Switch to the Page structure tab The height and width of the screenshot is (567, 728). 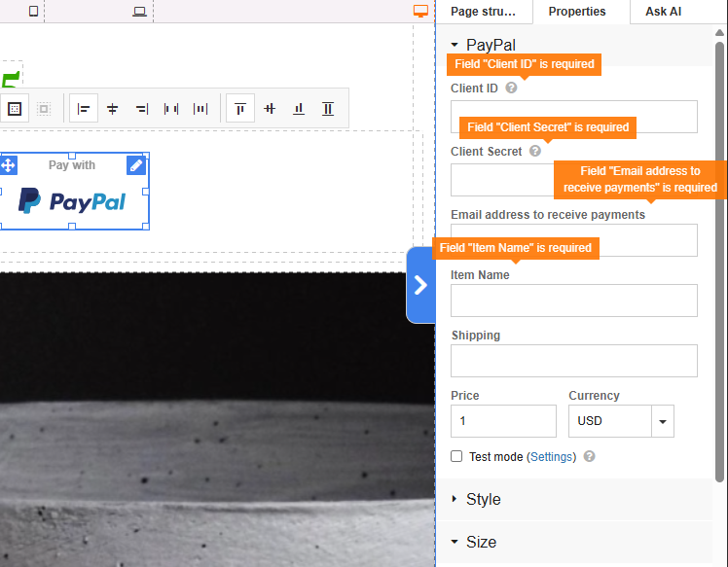[484, 12]
